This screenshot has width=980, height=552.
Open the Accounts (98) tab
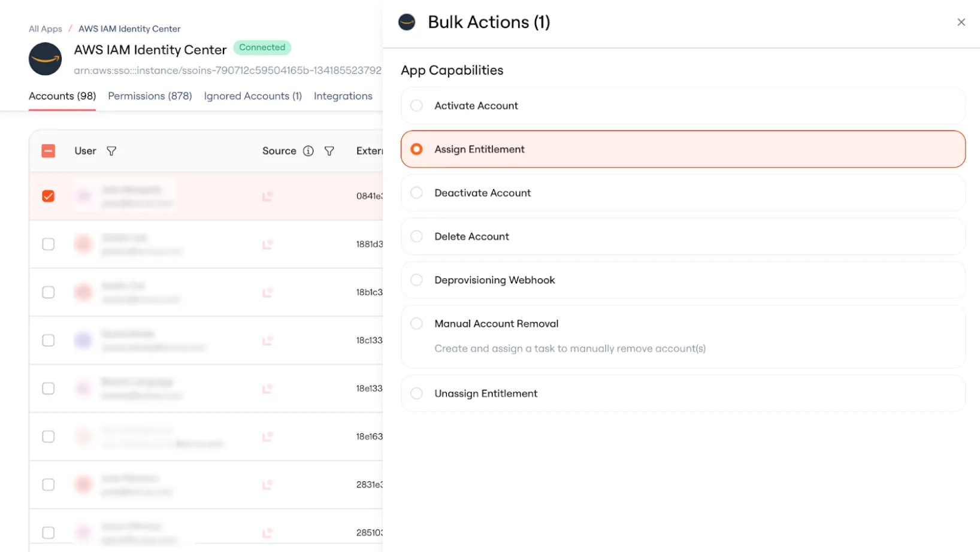click(x=62, y=96)
